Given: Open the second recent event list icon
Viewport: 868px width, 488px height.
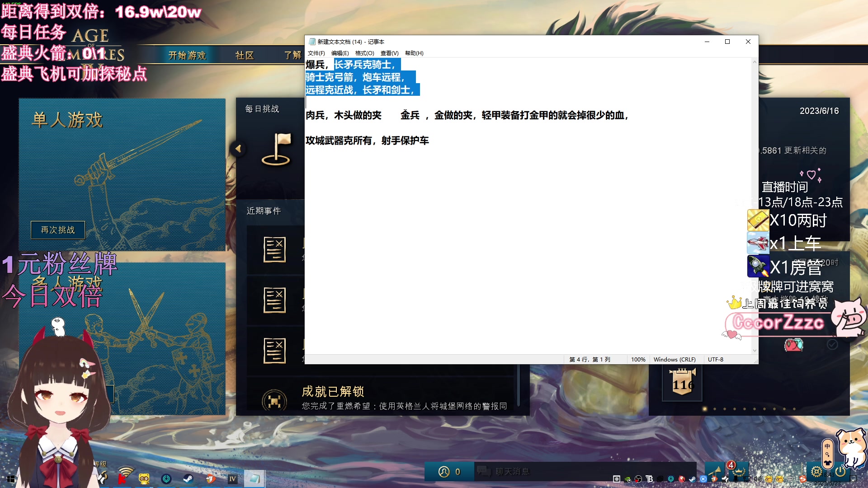Looking at the screenshot, I should [x=274, y=300].
